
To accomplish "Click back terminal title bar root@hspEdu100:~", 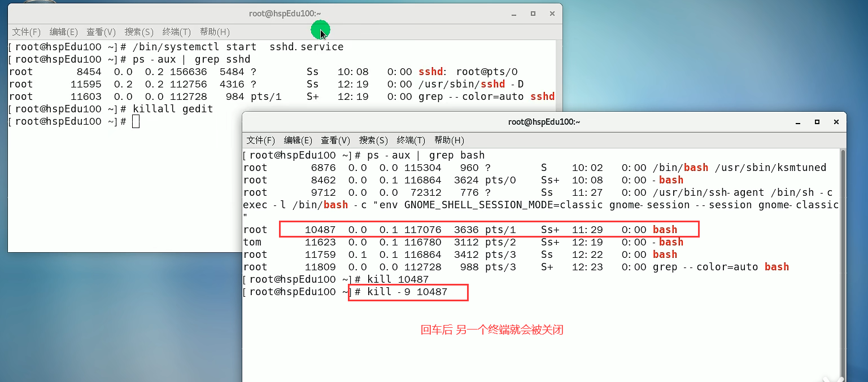I will (x=285, y=14).
